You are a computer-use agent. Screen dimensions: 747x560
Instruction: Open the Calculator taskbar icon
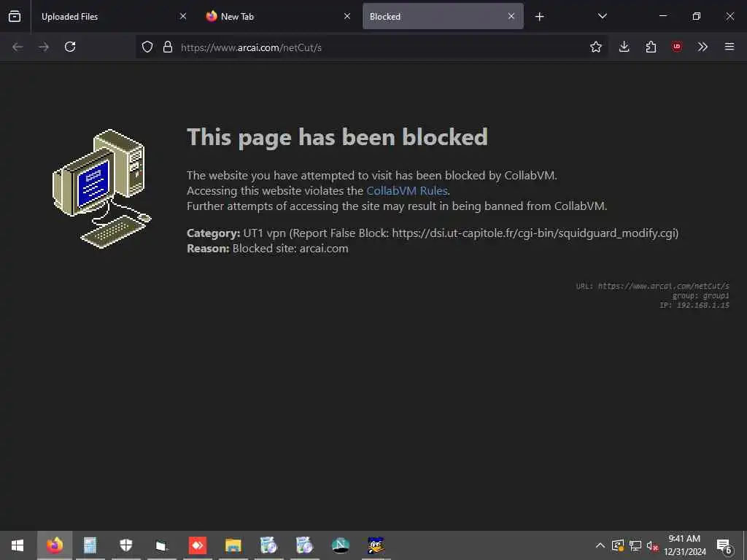click(90, 545)
